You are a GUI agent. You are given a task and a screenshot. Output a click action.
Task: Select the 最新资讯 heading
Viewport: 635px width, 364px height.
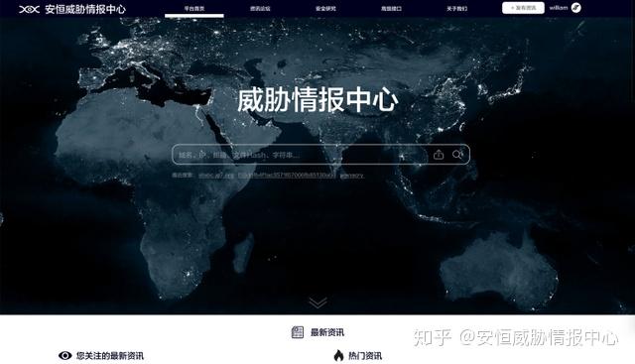pos(327,332)
